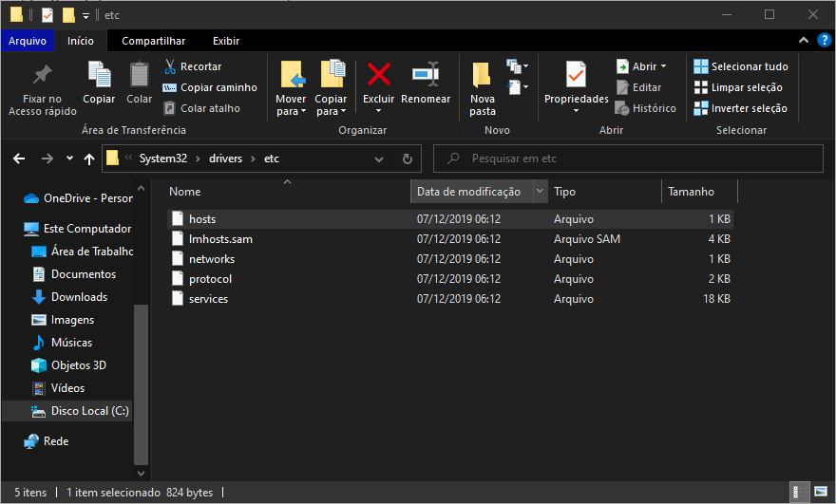The image size is (836, 504).
Task: Go back with the back arrow
Action: [x=19, y=159]
